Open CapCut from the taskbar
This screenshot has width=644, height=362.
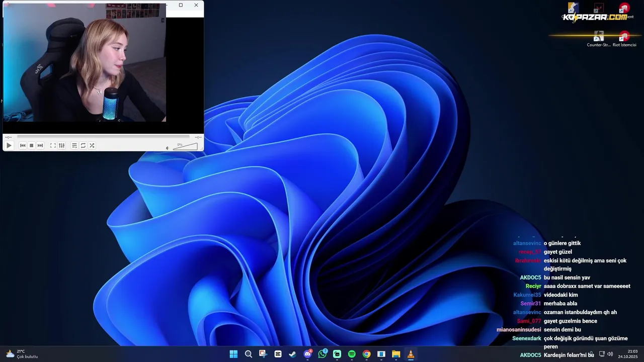point(278,354)
